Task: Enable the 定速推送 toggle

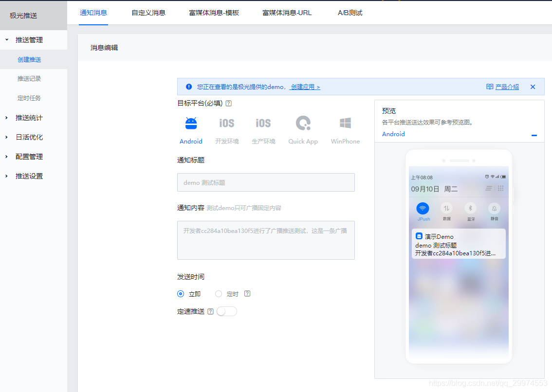Action: click(x=226, y=311)
